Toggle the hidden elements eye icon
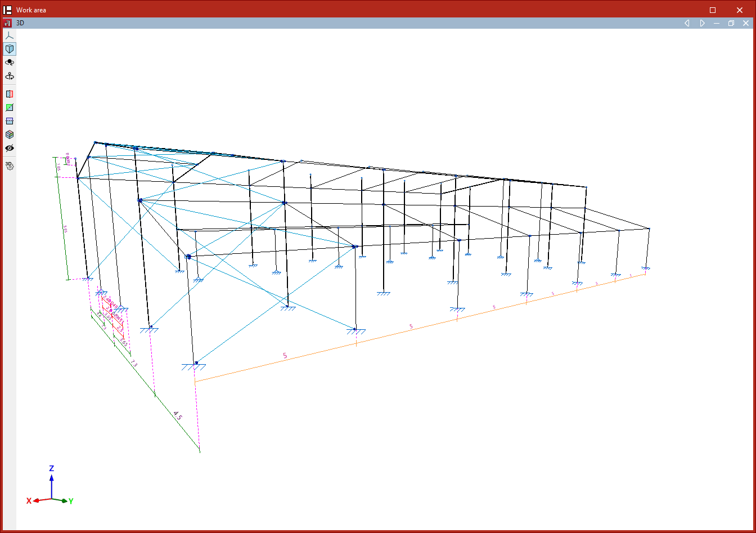Viewport: 756px width, 533px height. click(9, 148)
